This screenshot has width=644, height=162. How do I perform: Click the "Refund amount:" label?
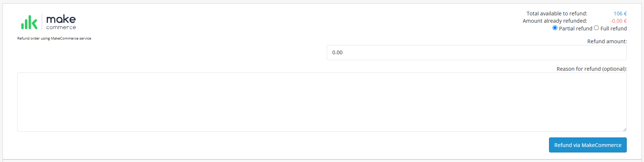(x=607, y=41)
